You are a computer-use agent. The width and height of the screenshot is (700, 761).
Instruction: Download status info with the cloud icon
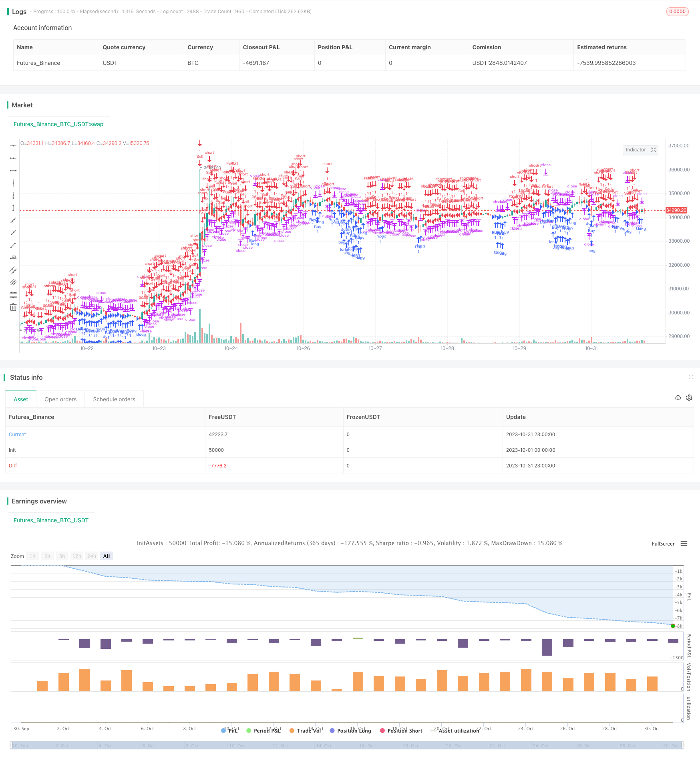678,398
